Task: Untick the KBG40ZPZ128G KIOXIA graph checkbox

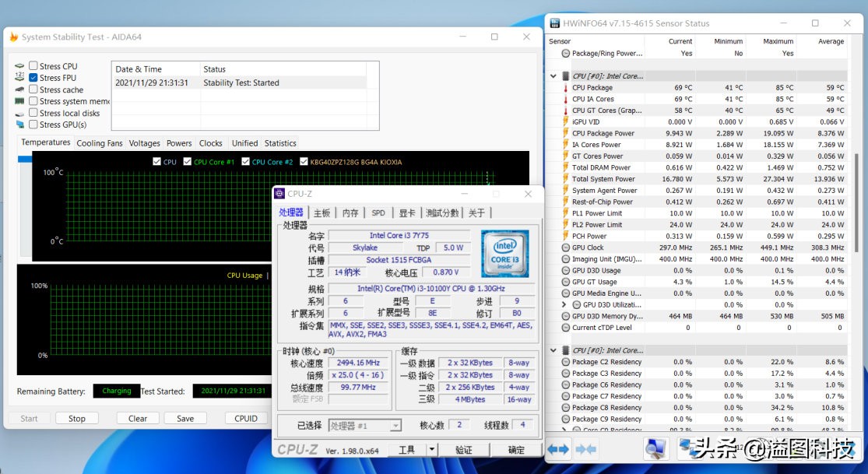Action: (x=304, y=162)
